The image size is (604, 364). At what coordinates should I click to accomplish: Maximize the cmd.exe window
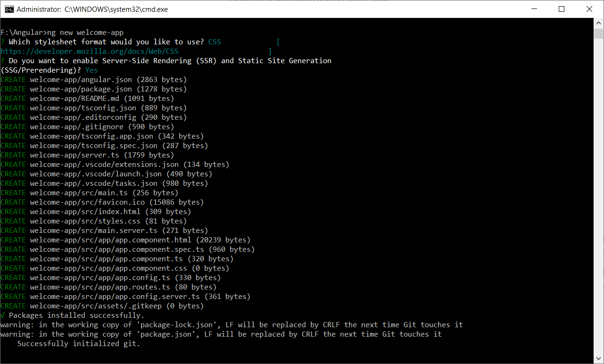point(561,9)
